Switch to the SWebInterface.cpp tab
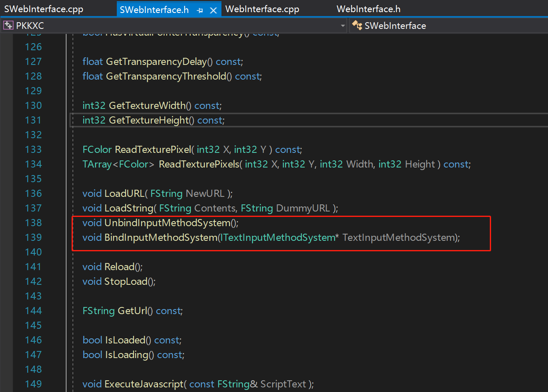 pyautogui.click(x=44, y=9)
